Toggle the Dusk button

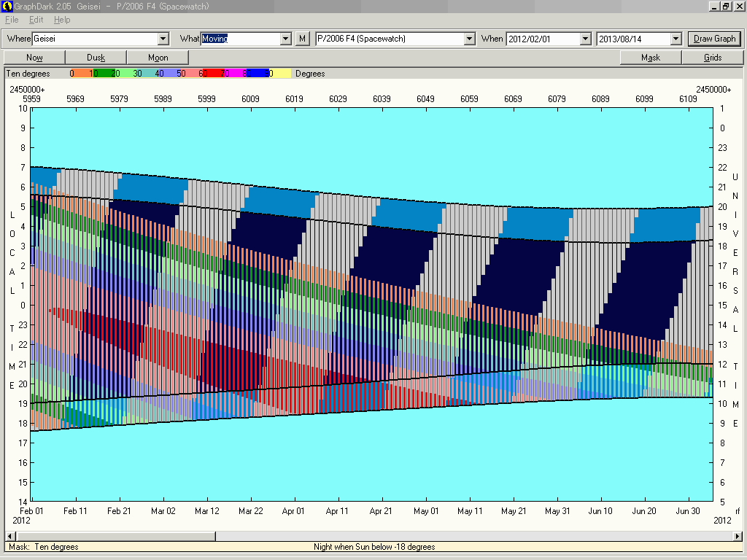96,58
